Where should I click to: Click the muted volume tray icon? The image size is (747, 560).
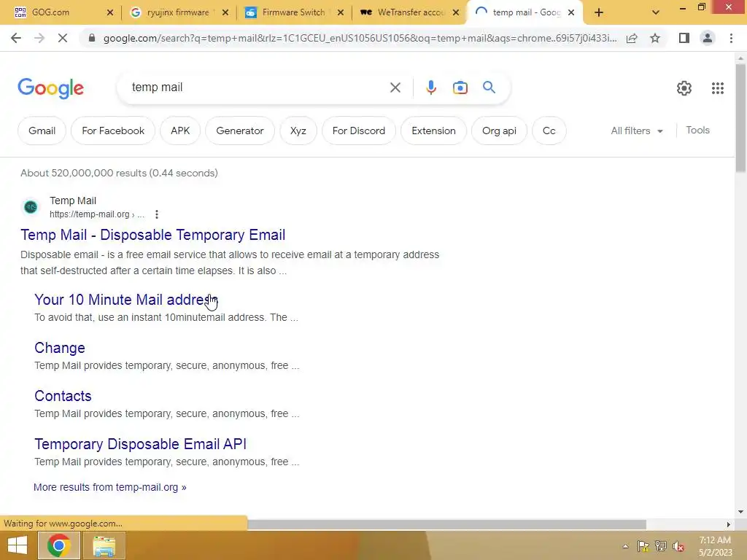tap(678, 546)
